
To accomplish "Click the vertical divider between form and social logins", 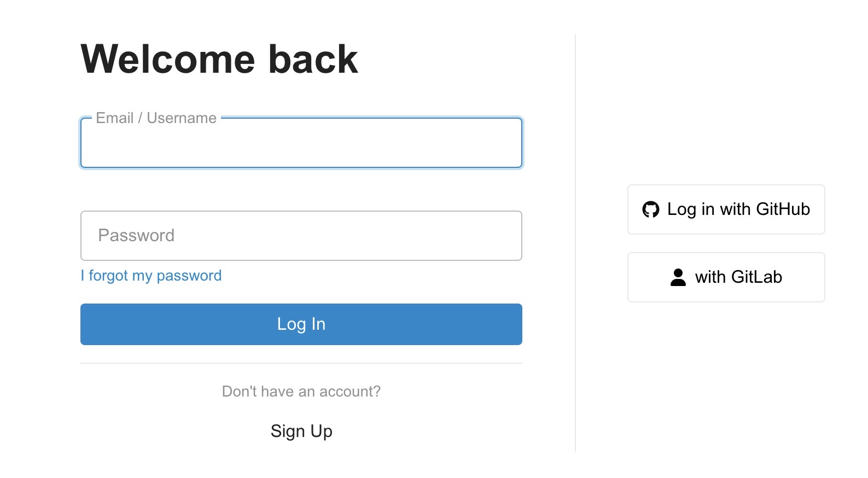I will 575,243.
